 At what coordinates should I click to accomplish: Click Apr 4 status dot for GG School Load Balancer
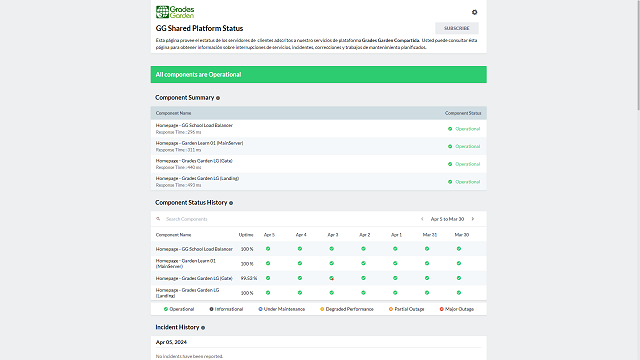pyautogui.click(x=300, y=249)
